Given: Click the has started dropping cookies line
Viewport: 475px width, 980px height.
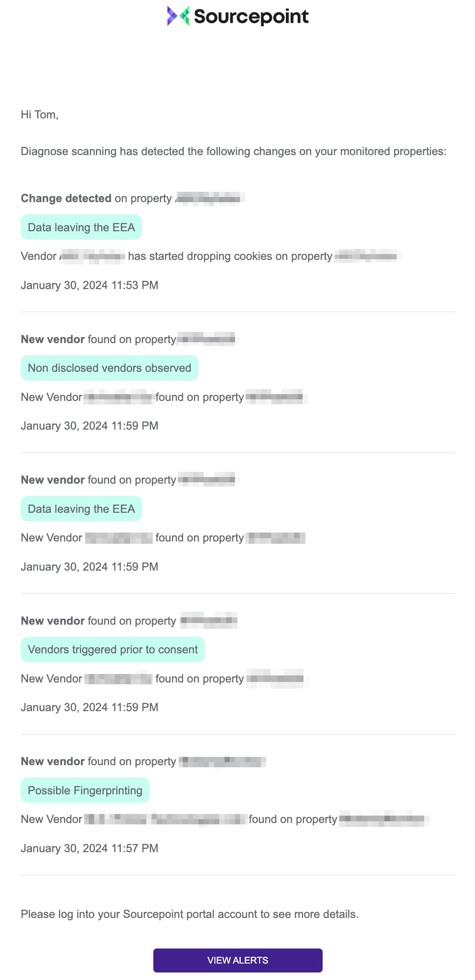Looking at the screenshot, I should 210,256.
